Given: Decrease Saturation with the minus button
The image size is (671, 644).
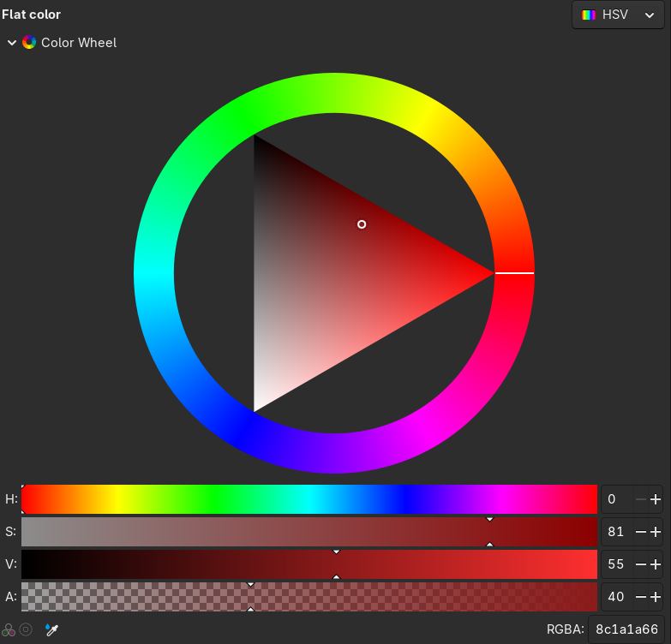Looking at the screenshot, I should 640,532.
